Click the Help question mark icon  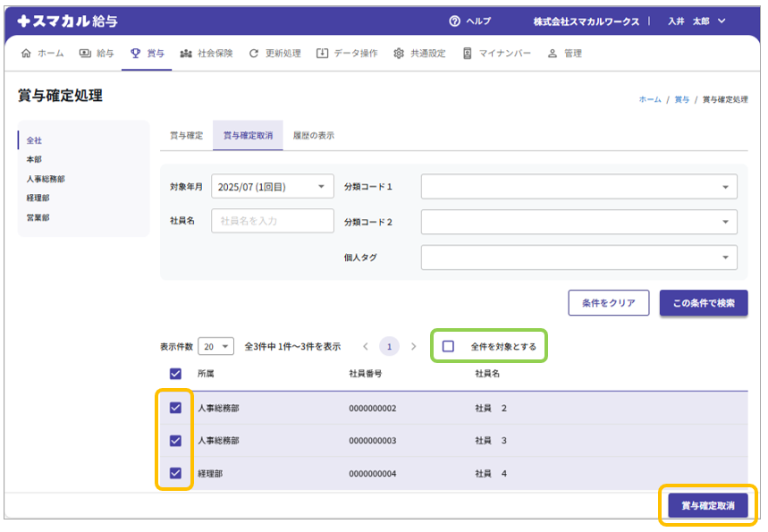coord(455,21)
